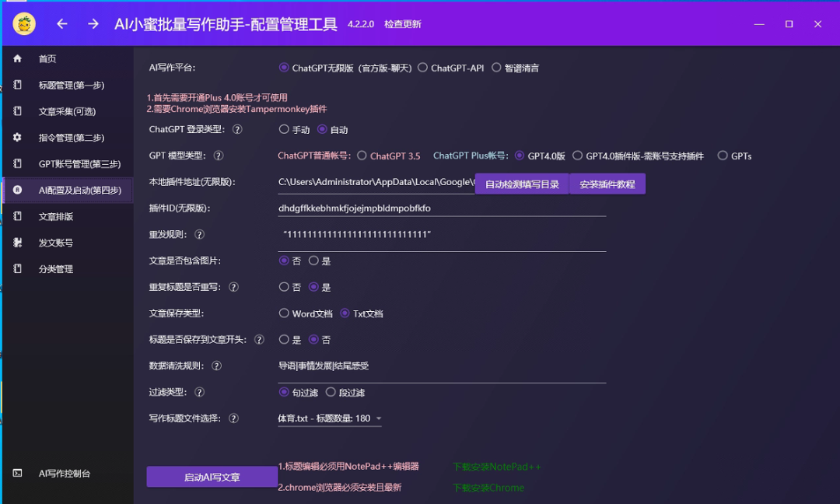Screen dimensions: 840x504
Task: Open 文章采集(可选) in the sidebar
Action: coord(68,111)
